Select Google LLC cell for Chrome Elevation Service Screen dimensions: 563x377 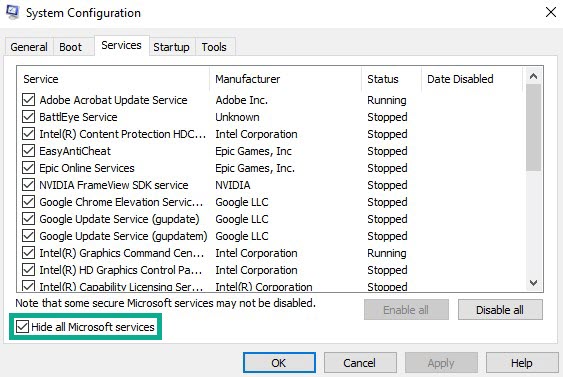point(242,202)
